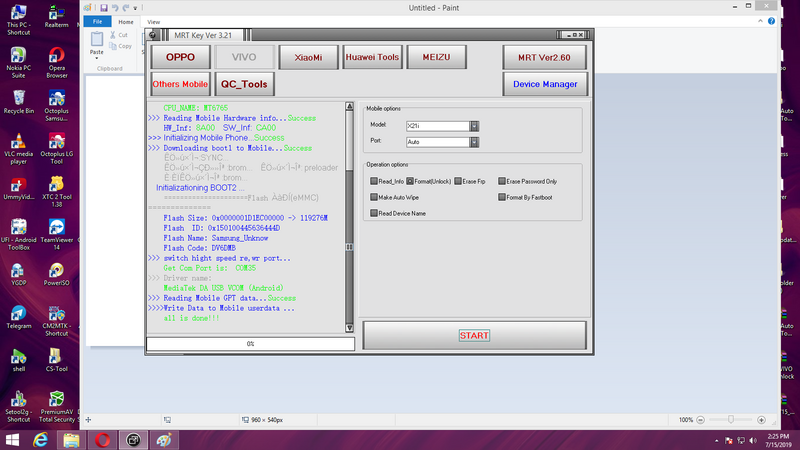Click the Paint zoom slider handle
Viewport: 800px width, 450px height.
pos(731,419)
